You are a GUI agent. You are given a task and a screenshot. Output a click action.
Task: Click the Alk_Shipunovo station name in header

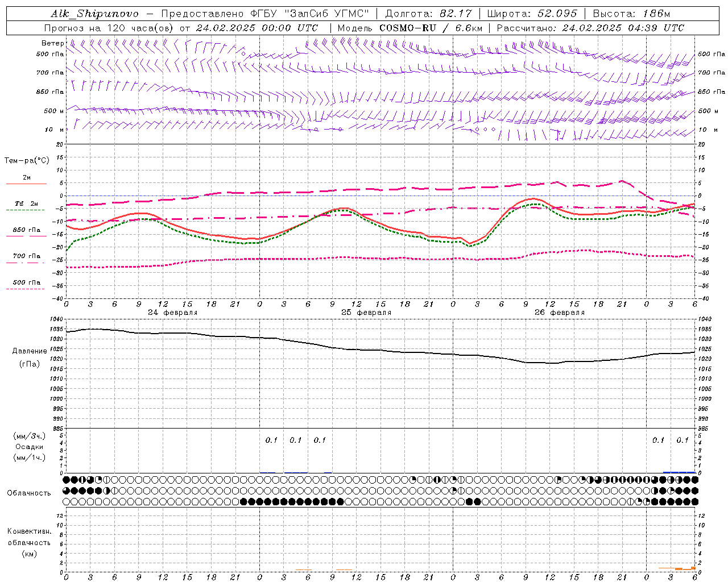(94, 14)
